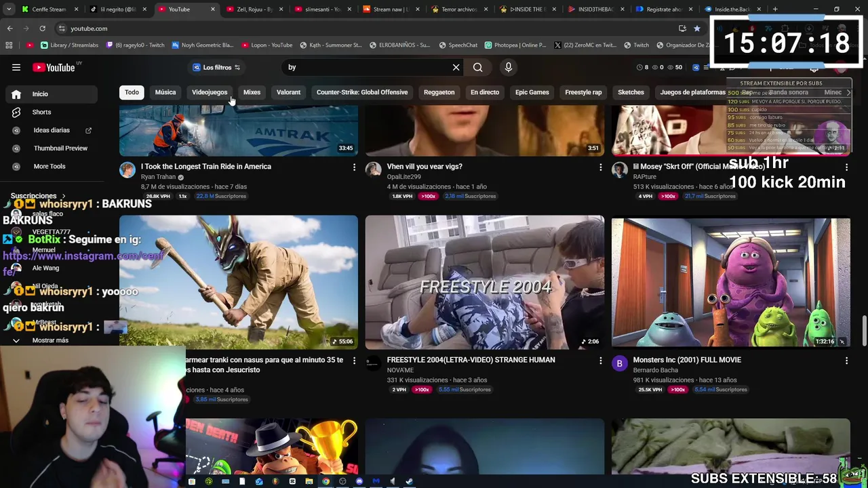868x488 pixels.
Task: Open the Monsters Inc movie thumbnail
Action: click(731, 282)
